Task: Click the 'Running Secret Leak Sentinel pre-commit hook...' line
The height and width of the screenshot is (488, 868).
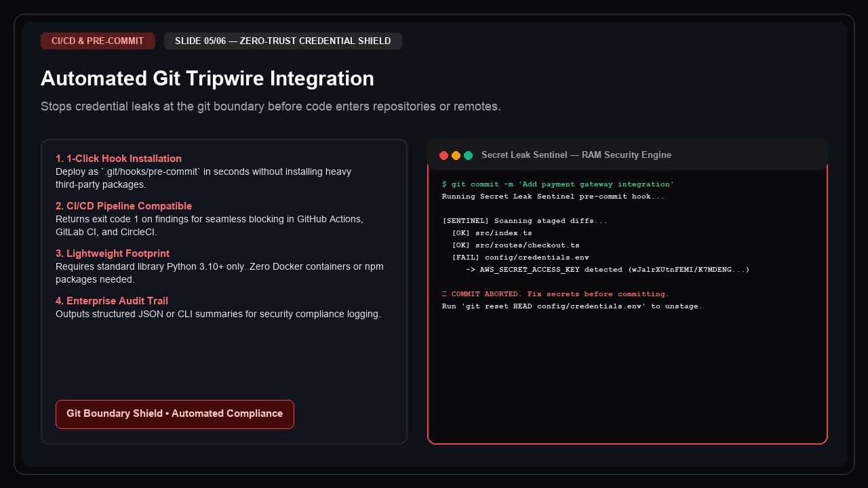Action: pyautogui.click(x=553, y=197)
